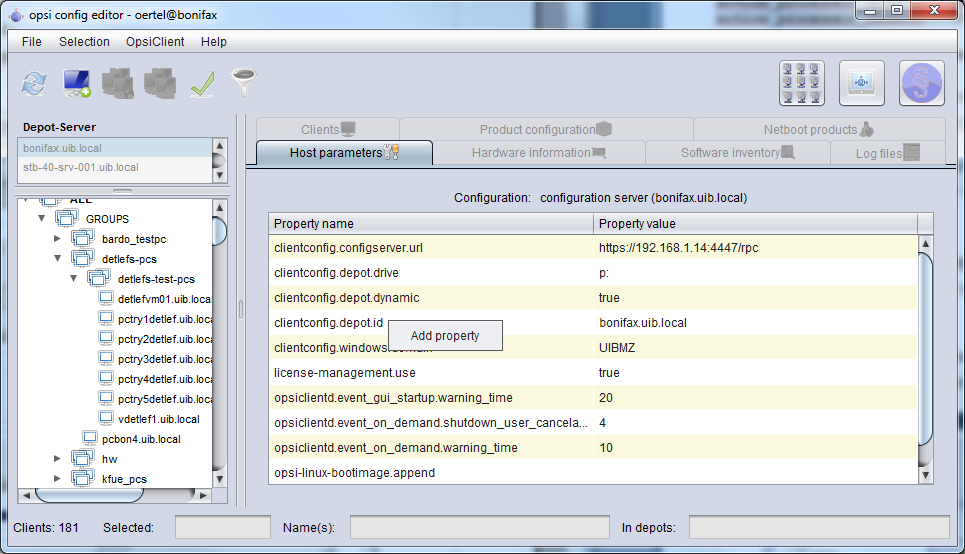Open the Selection menu

coord(84,42)
